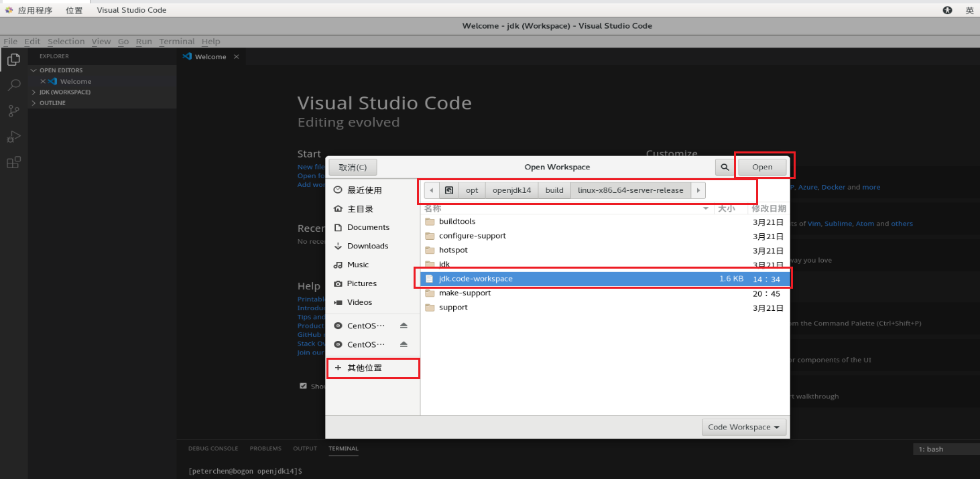Select the Terminal panel tab
This screenshot has width=980, height=479.
(x=343, y=449)
